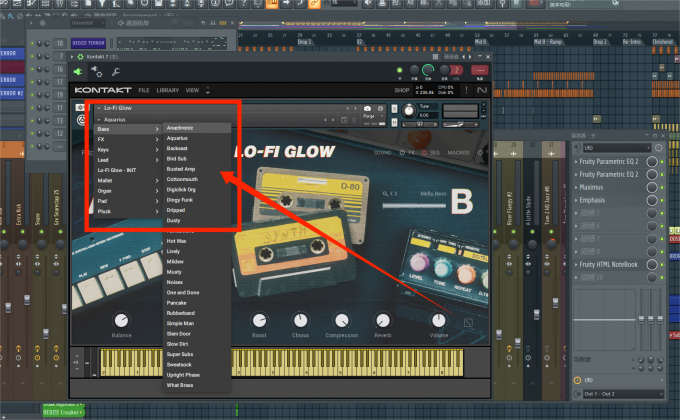Open Kontakt VIEW menu
680x420 pixels.
coord(192,90)
